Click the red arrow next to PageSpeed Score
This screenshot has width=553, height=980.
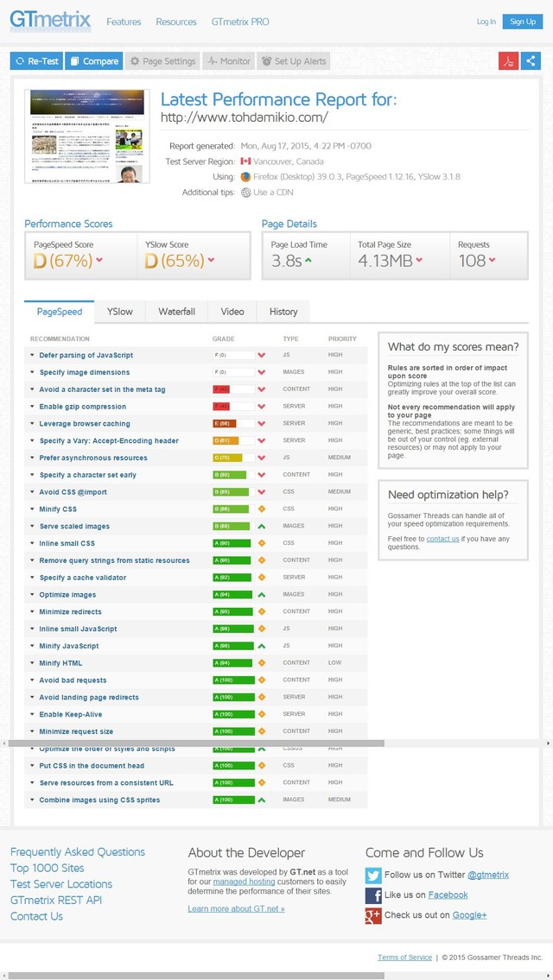99,260
